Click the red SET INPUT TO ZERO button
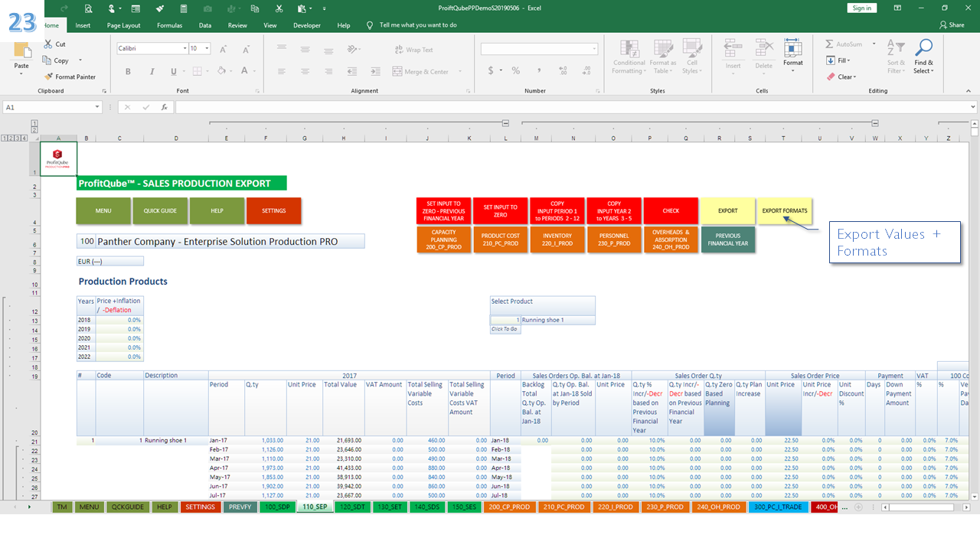980x551 pixels. pyautogui.click(x=500, y=210)
